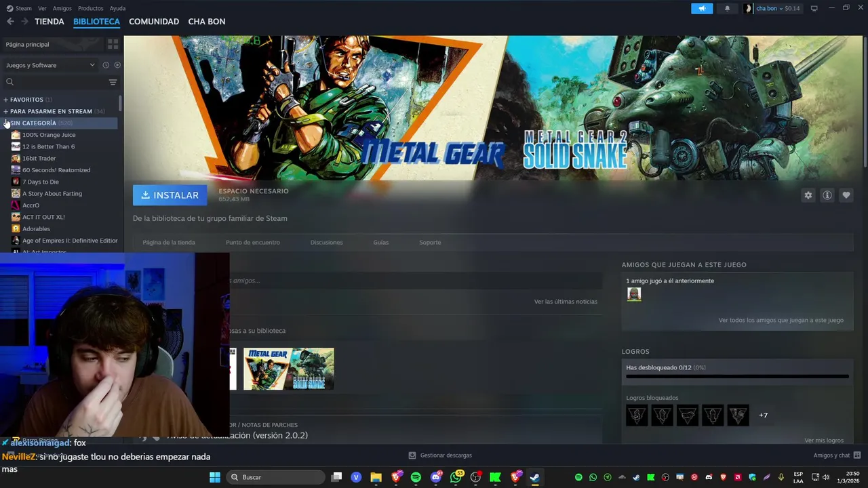This screenshot has width=868, height=488.
Task: Open the Productos menu
Action: point(90,8)
